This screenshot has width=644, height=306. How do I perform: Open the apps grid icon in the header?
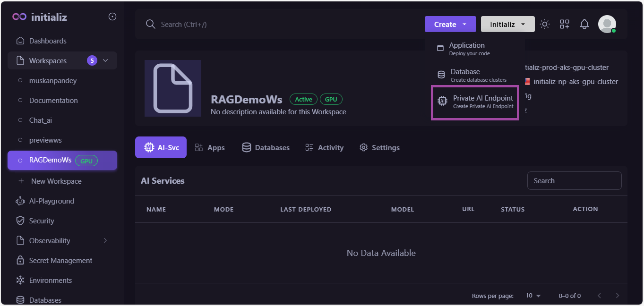click(564, 24)
